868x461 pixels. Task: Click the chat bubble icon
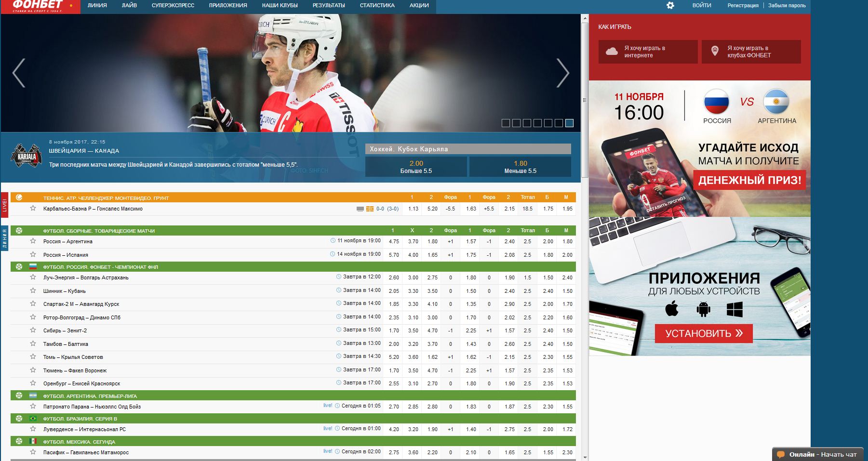(x=781, y=455)
